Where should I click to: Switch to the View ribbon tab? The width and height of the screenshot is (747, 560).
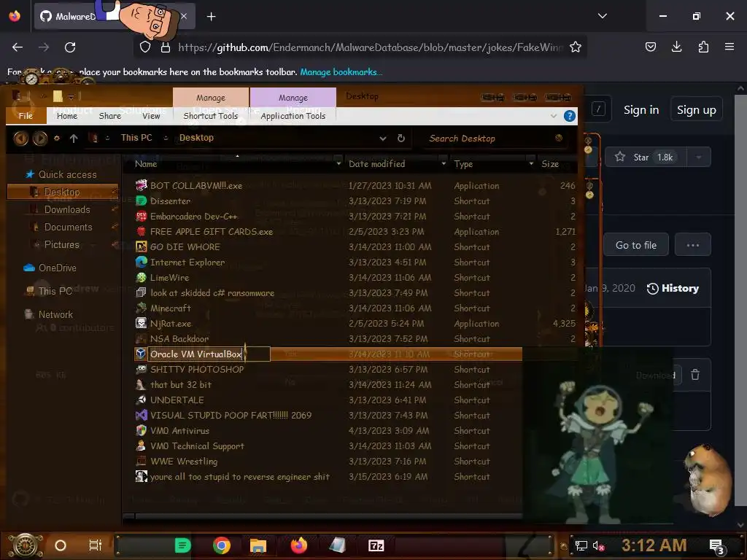(x=151, y=116)
